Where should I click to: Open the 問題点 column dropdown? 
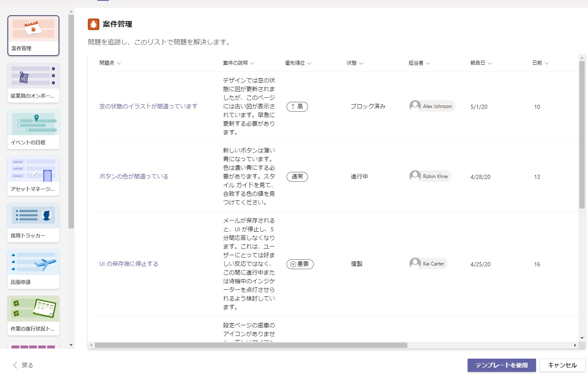[x=110, y=63]
